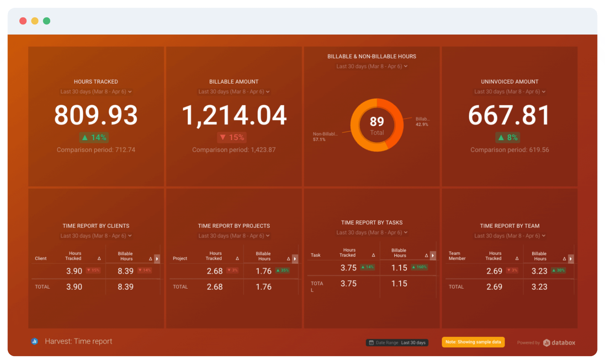The width and height of the screenshot is (605, 364).
Task: Click the column arrow in the Tasks table
Action: click(x=433, y=255)
